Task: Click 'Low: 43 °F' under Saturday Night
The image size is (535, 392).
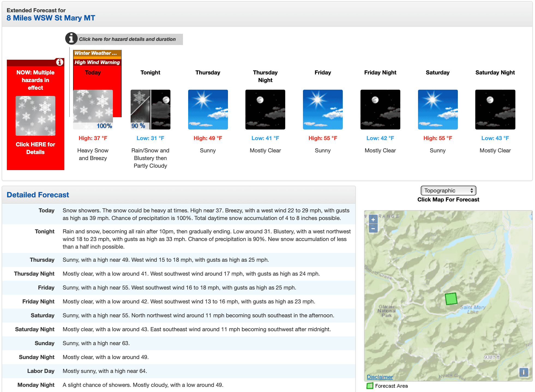Action: click(495, 138)
